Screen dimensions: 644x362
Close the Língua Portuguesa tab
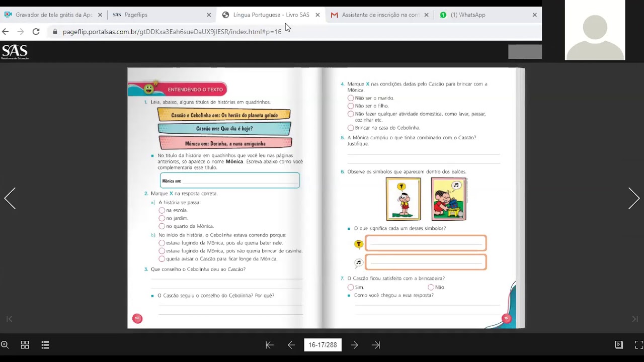pos(317,15)
